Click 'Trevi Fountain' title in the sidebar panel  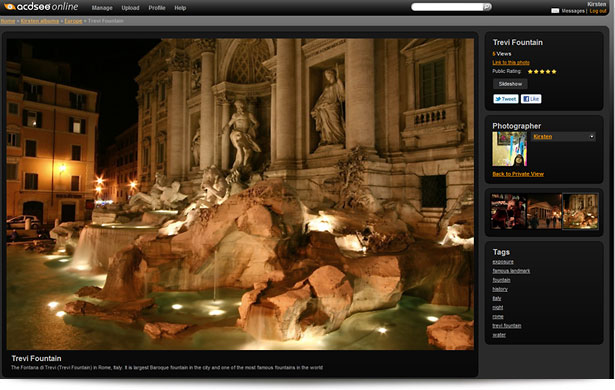pos(518,42)
